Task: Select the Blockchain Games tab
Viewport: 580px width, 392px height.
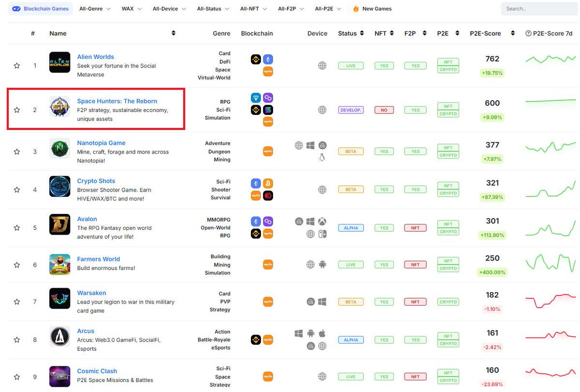Action: pyautogui.click(x=41, y=8)
